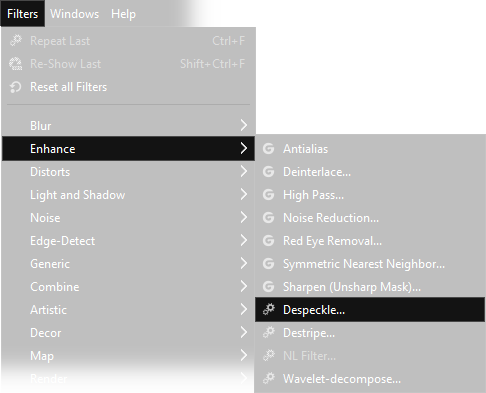Open the Map submenu
Viewport: 486px width, 393px height.
(x=128, y=356)
